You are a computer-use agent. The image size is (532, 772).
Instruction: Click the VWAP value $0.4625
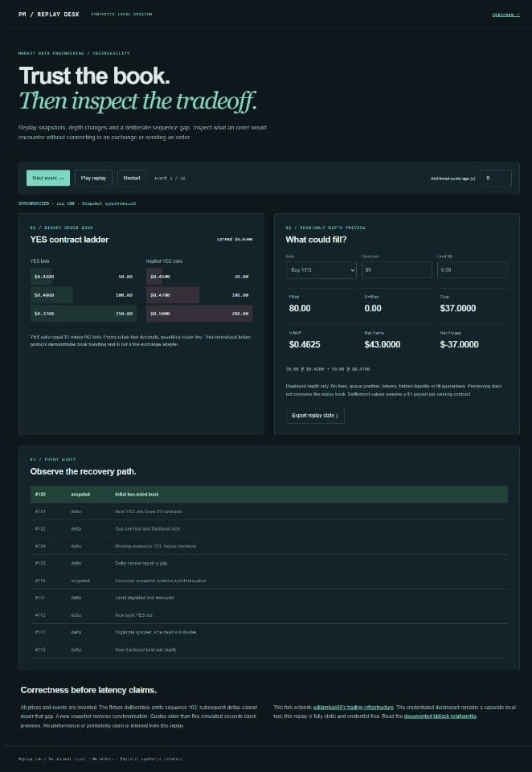304,344
